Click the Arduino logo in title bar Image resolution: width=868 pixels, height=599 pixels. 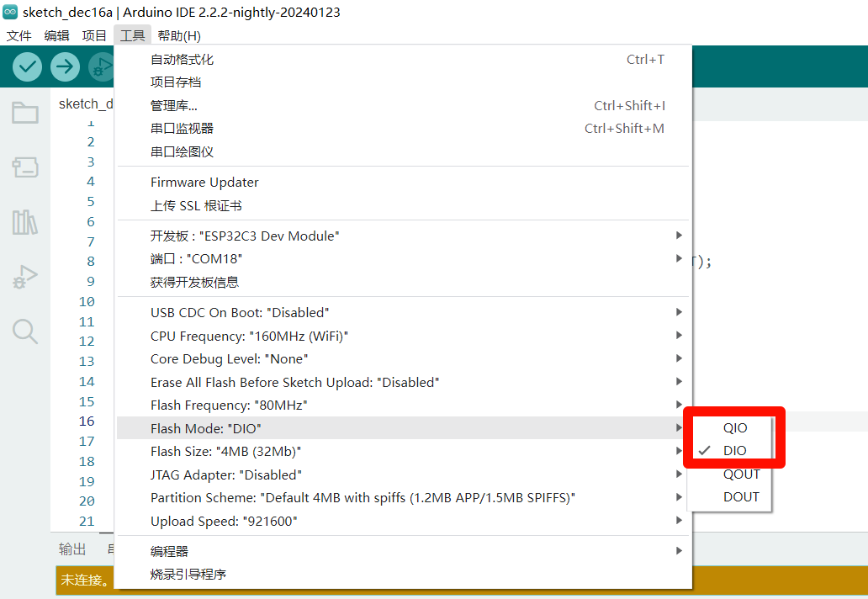(10, 12)
